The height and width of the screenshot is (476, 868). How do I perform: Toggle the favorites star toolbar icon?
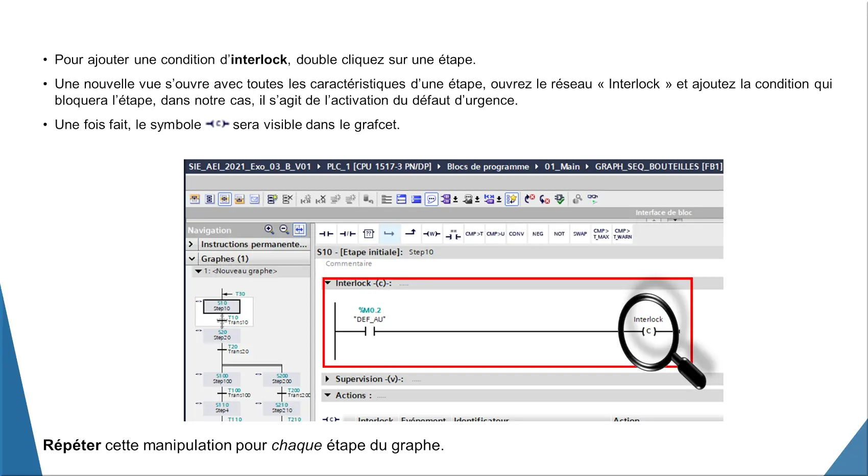coord(512,199)
